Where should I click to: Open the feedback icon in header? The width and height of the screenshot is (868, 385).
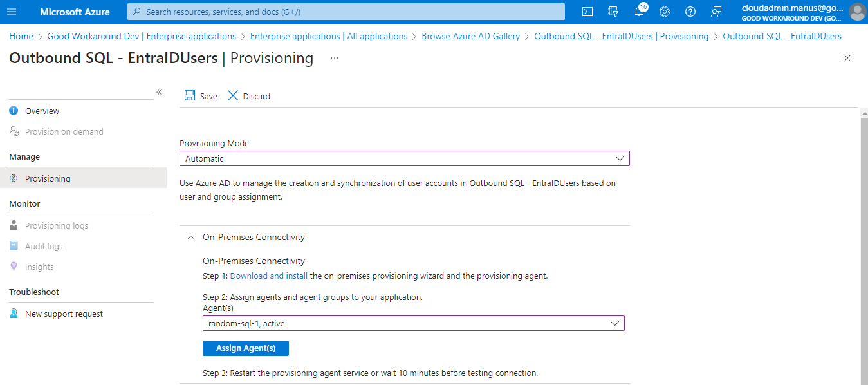point(716,12)
